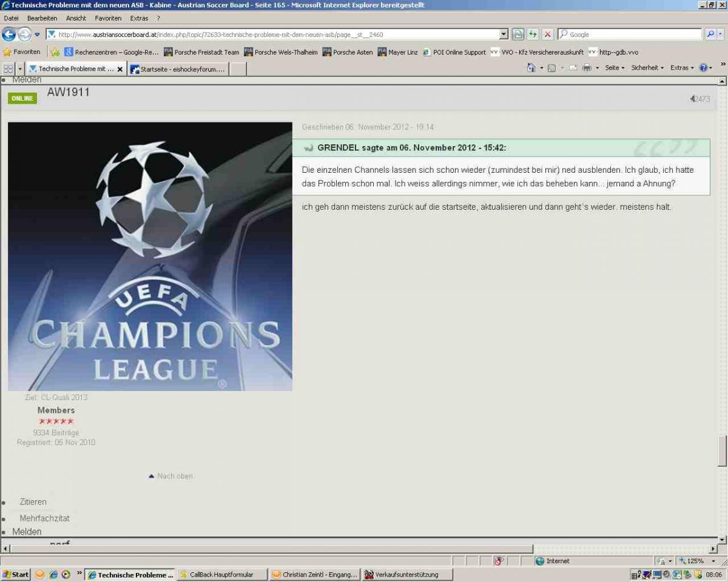The image size is (728, 582).
Task: Open the Champions League avatar image
Action: [150, 256]
